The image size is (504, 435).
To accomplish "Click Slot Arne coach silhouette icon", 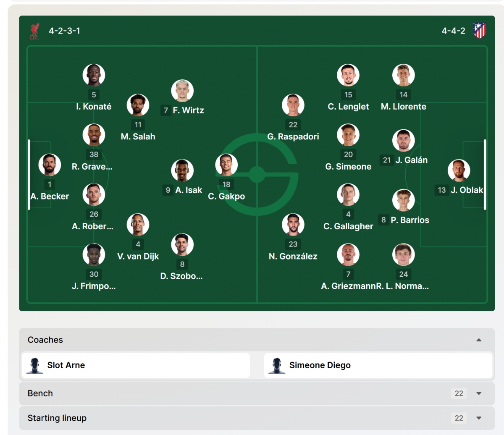I will 34,365.
